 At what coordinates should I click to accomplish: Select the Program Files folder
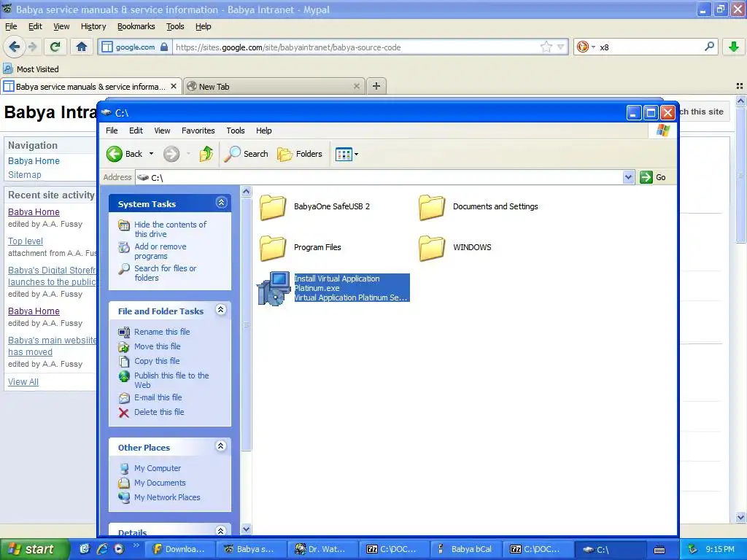tap(300, 248)
